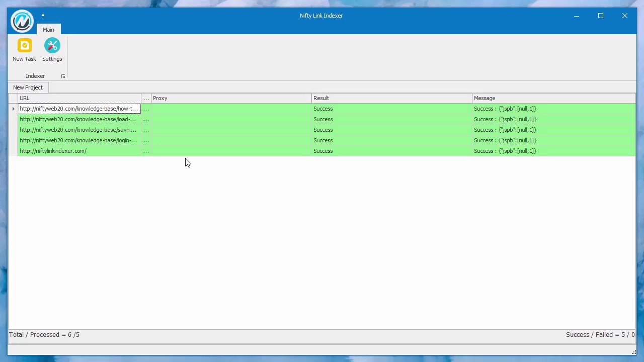The height and width of the screenshot is (362, 644).
Task: Click the Message cell in login-... row
Action: (553, 140)
